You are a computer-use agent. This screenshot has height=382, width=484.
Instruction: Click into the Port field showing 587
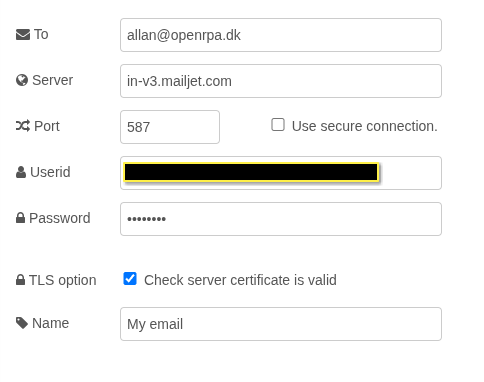(x=170, y=127)
